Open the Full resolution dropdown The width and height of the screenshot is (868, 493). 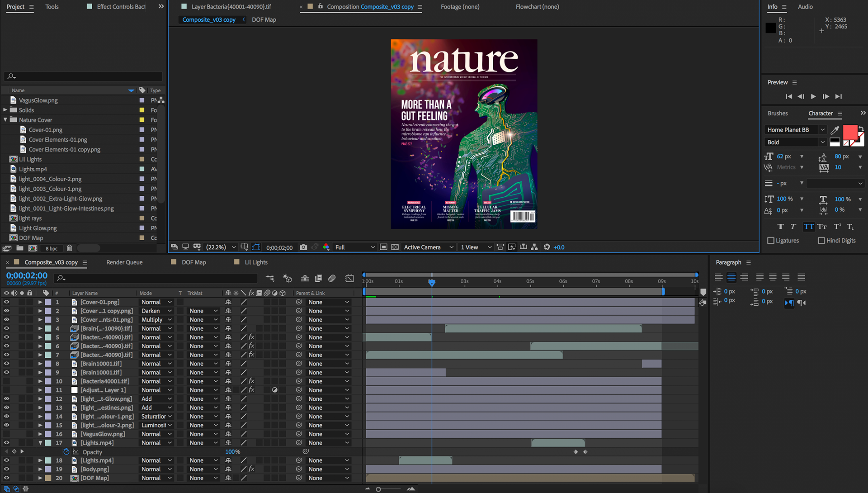(355, 247)
